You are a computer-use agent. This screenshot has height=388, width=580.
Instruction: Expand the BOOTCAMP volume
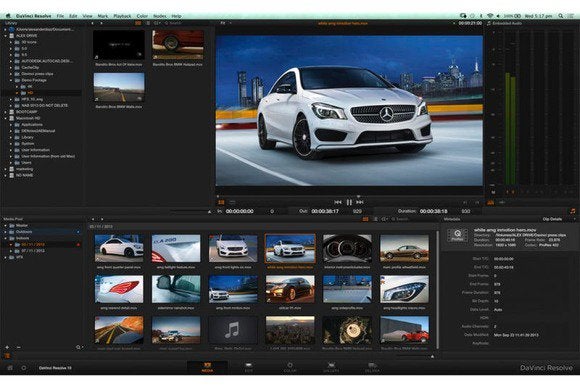coord(6,112)
